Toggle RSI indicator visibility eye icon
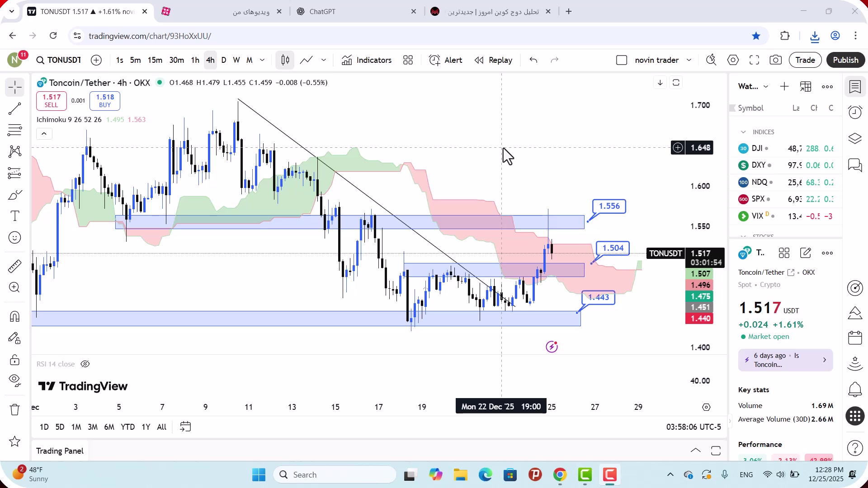 (85, 364)
